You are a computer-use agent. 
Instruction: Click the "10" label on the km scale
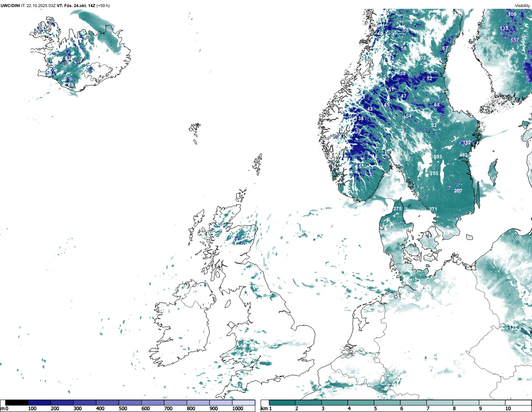point(508,409)
